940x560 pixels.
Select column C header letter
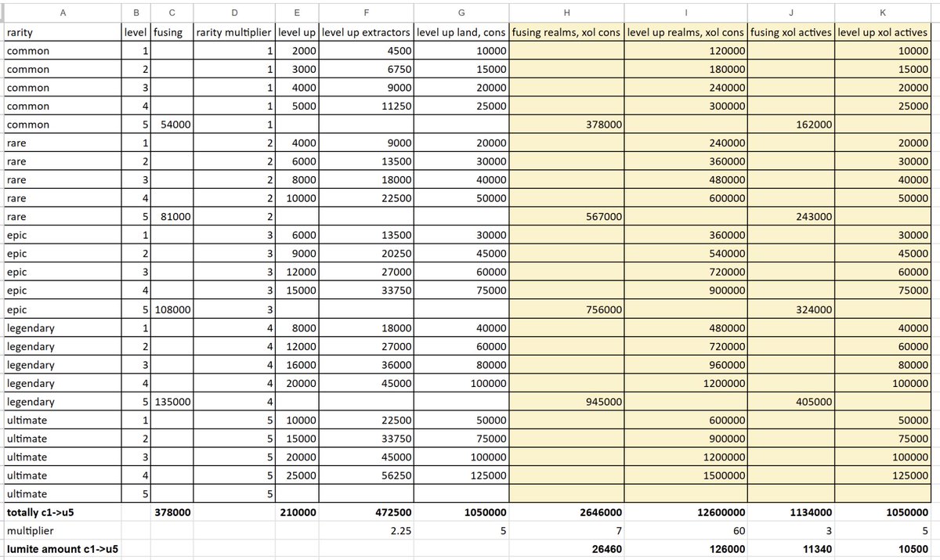point(171,12)
